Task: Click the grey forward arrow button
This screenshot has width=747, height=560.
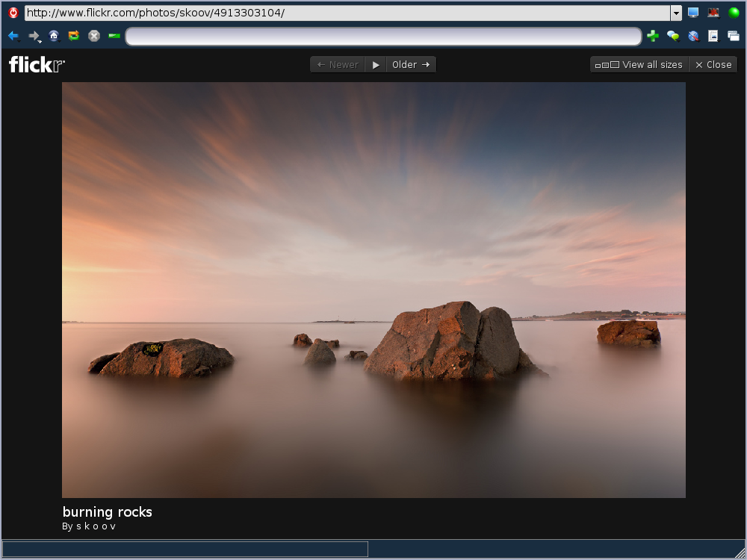Action: [x=34, y=36]
